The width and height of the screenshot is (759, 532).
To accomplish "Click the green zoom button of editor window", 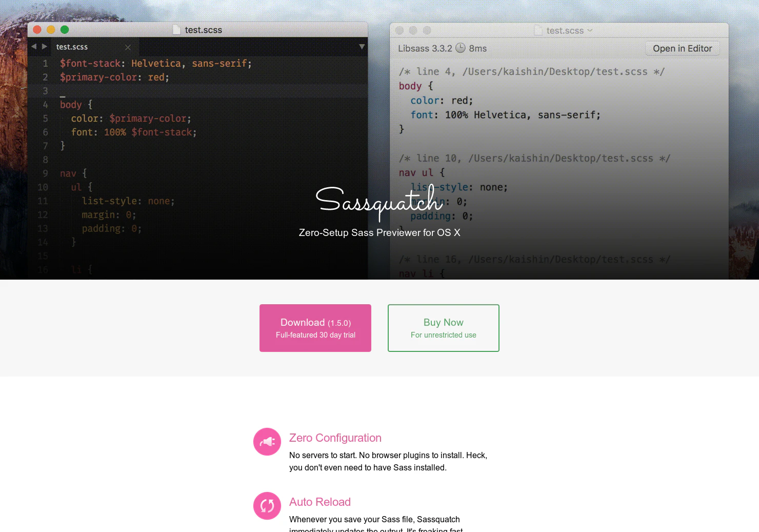I will coord(65,29).
